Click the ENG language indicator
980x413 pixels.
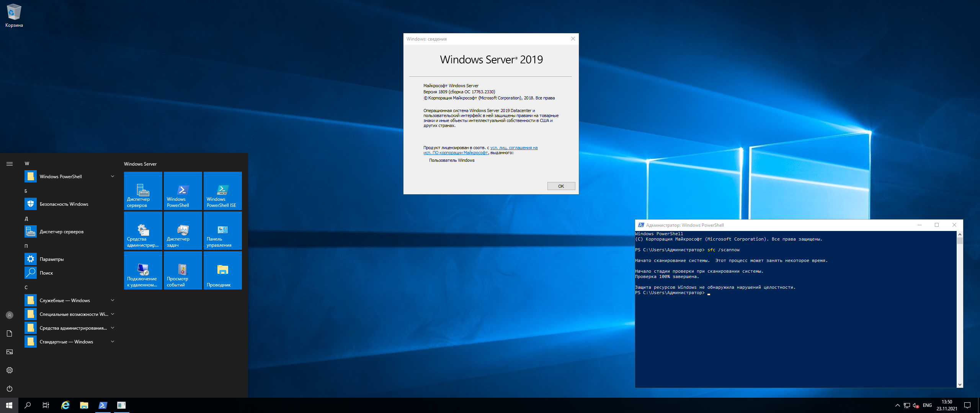coord(927,405)
